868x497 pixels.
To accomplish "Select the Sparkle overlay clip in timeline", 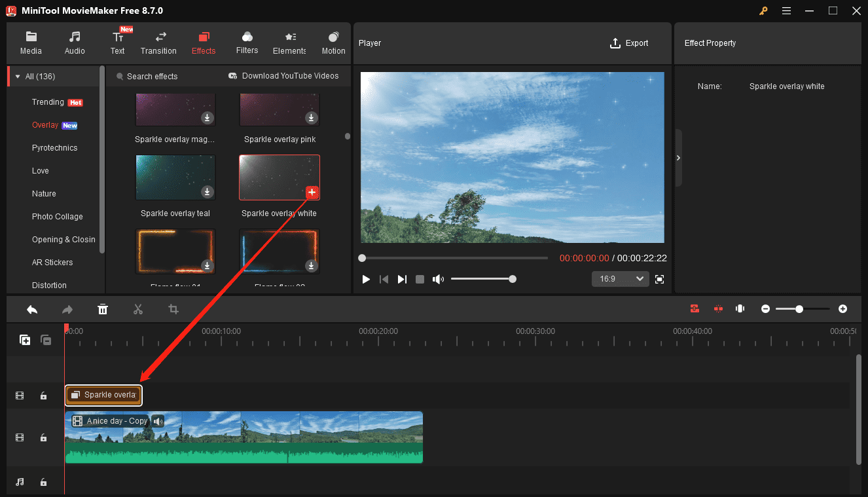I will (103, 395).
